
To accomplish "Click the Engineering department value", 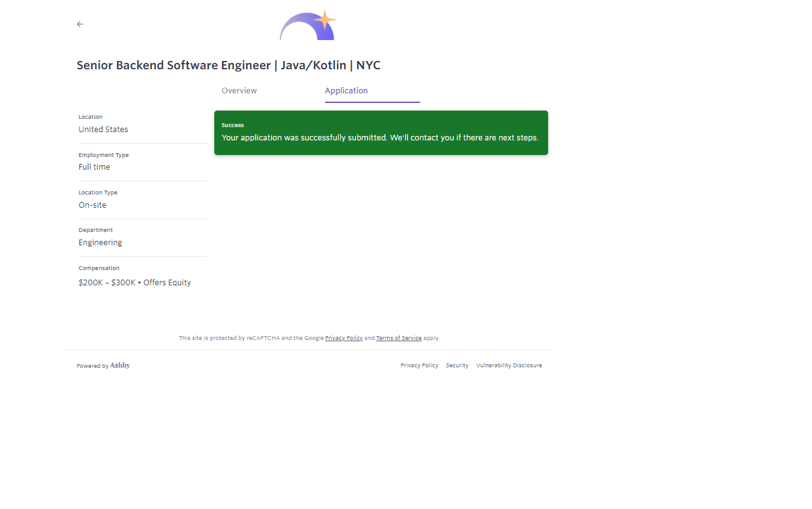I will pos(100,243).
